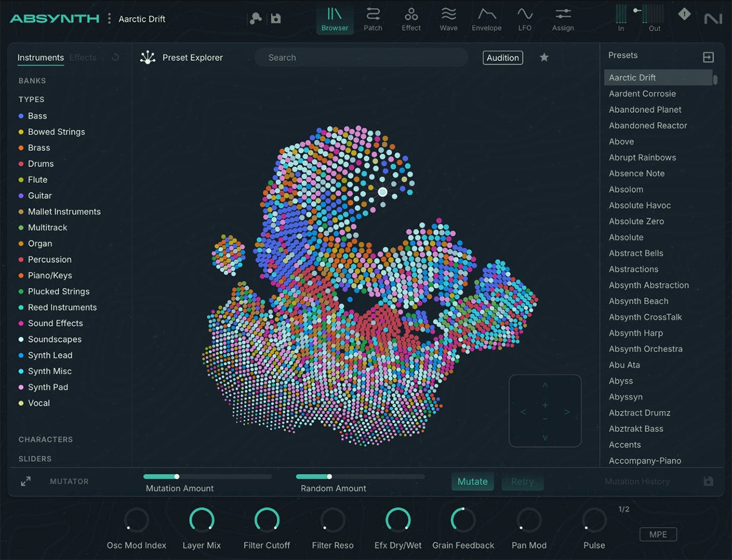Collapse the Presets panel arrow icon
The image size is (732, 560).
click(x=708, y=57)
